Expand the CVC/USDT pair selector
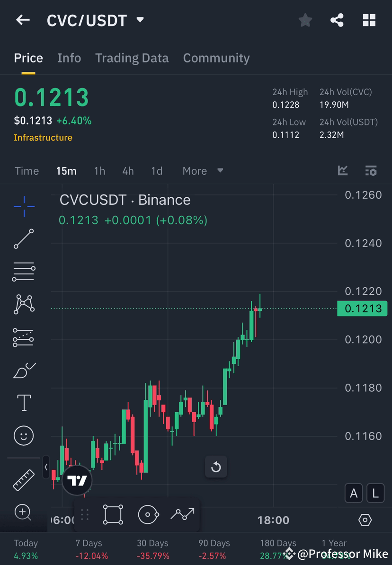 click(140, 20)
